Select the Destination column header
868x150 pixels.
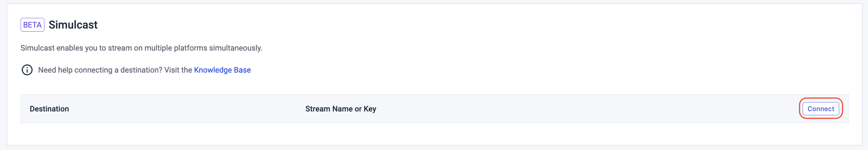[49, 109]
